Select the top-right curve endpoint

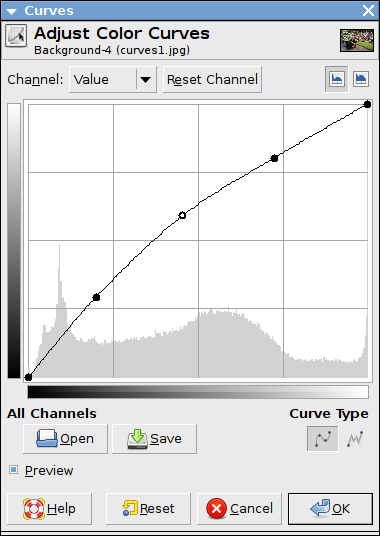pyautogui.click(x=367, y=104)
